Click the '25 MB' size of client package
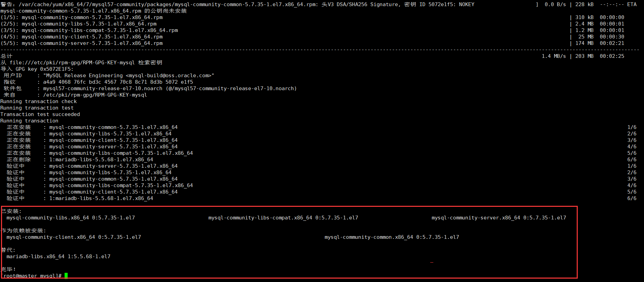Image resolution: width=644 pixels, height=282 pixels. point(586,37)
